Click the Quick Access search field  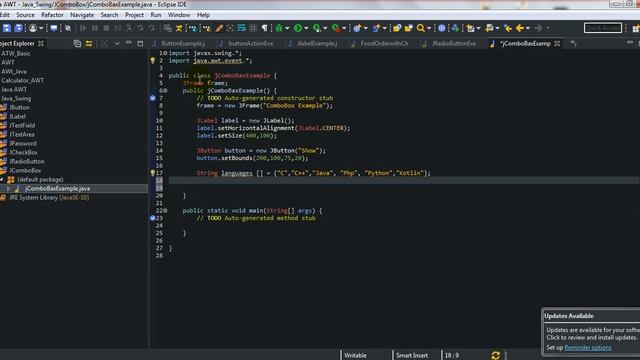click(x=603, y=28)
